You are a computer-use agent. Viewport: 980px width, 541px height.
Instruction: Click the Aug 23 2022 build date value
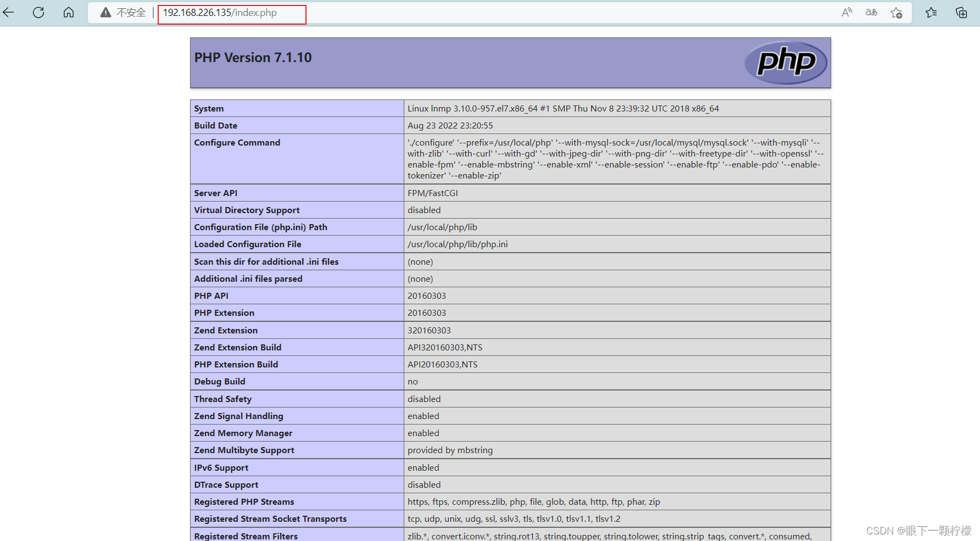click(450, 126)
